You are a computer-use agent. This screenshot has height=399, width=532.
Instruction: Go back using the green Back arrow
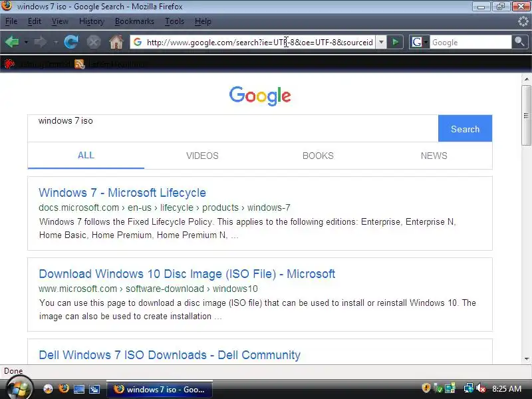point(12,43)
